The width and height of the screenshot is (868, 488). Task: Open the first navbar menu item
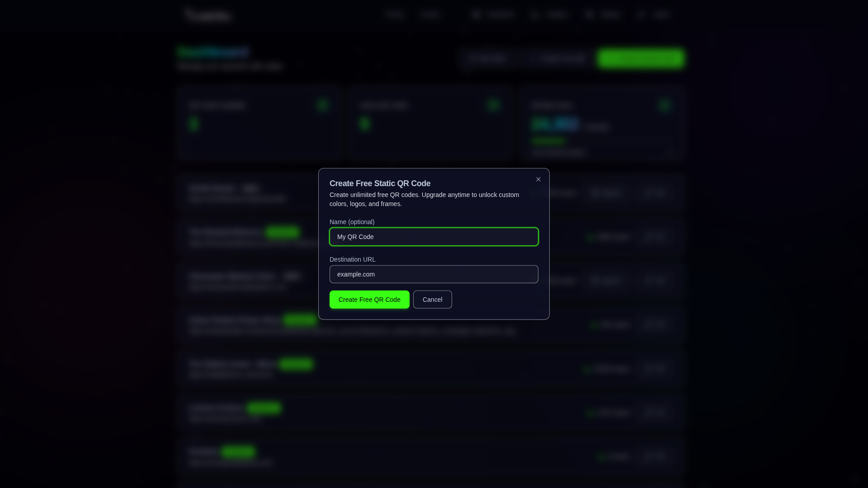pos(395,14)
